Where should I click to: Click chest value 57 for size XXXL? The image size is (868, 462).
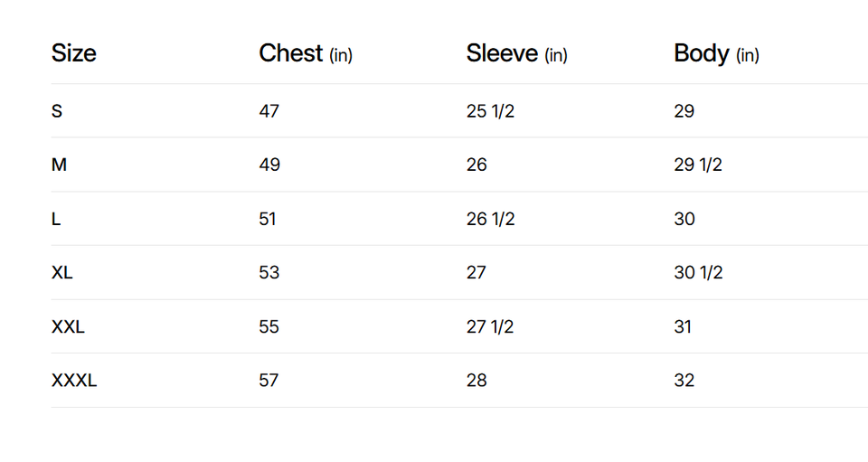(269, 381)
